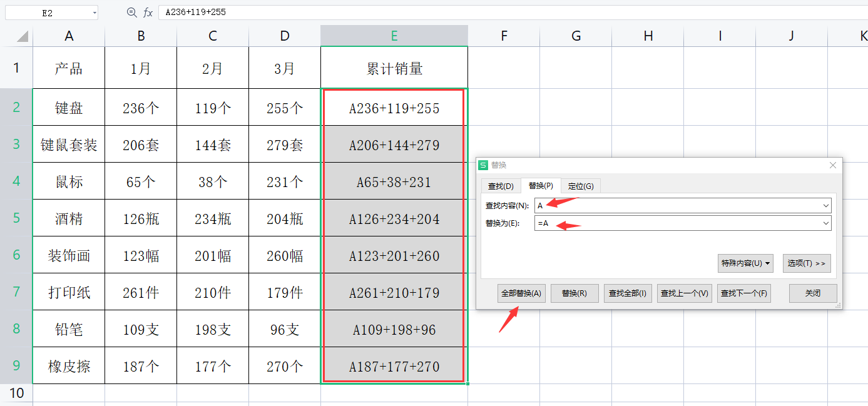Switch to the Replace (替换) tab

(541, 186)
